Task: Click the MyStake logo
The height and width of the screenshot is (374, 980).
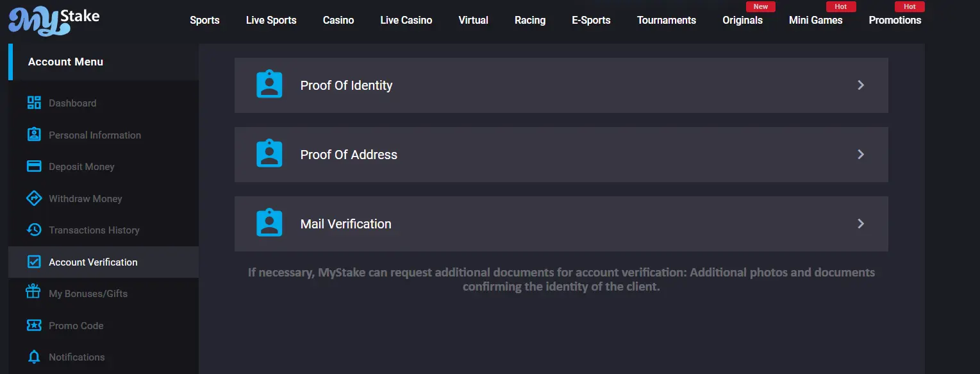Action: point(54,21)
